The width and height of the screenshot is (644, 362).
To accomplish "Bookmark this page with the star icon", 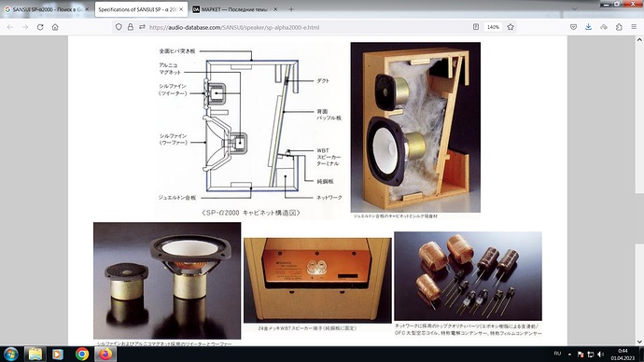I will 511,27.
